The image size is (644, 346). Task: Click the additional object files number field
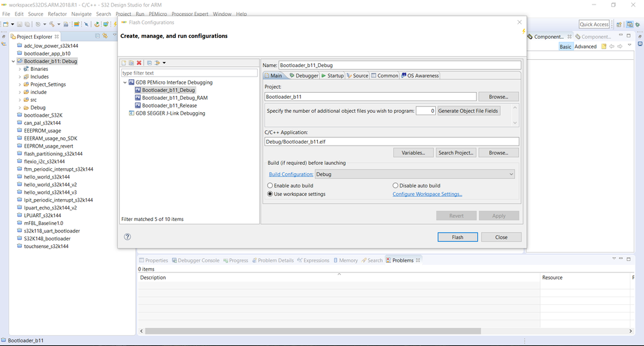click(x=425, y=111)
